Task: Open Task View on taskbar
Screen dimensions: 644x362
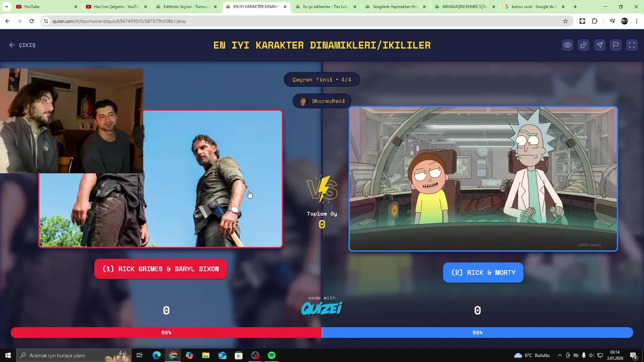Action: click(x=139, y=355)
